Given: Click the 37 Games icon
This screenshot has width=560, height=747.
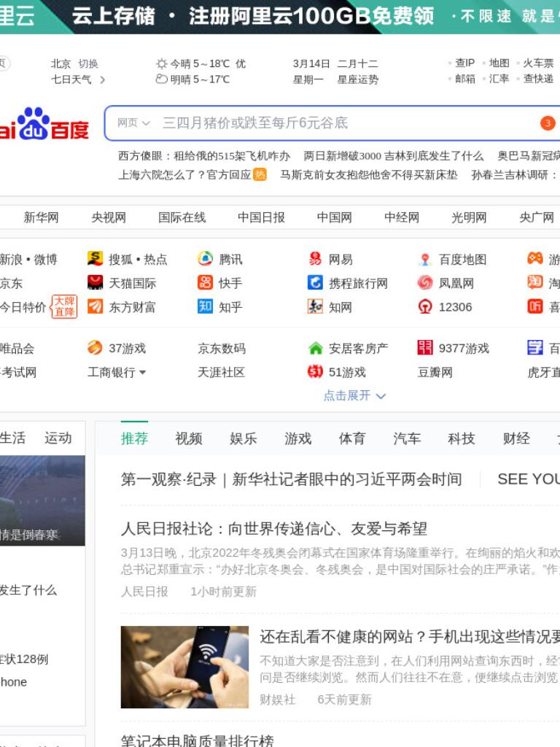Looking at the screenshot, I should click(96, 347).
